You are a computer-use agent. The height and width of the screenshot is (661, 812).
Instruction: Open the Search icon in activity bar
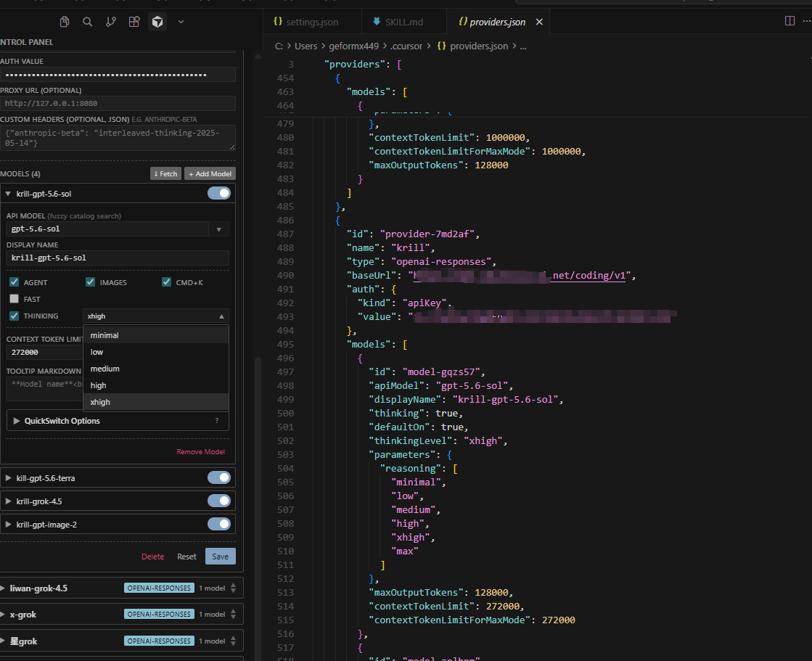click(88, 22)
